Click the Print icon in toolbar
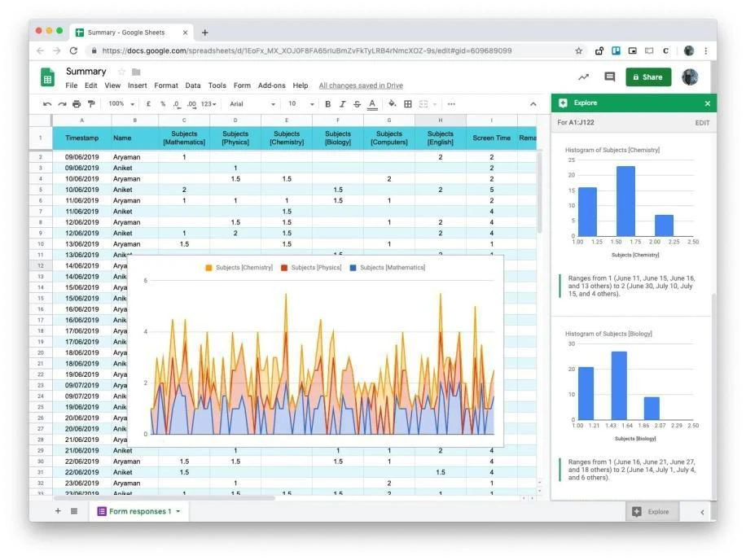The width and height of the screenshot is (746, 560). point(77,103)
